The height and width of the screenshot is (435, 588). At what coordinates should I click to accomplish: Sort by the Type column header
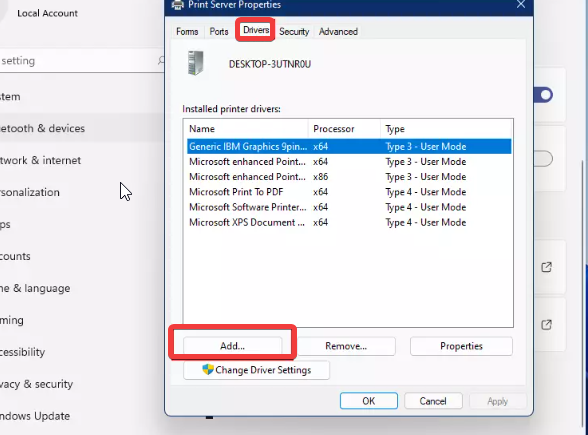[446, 129]
